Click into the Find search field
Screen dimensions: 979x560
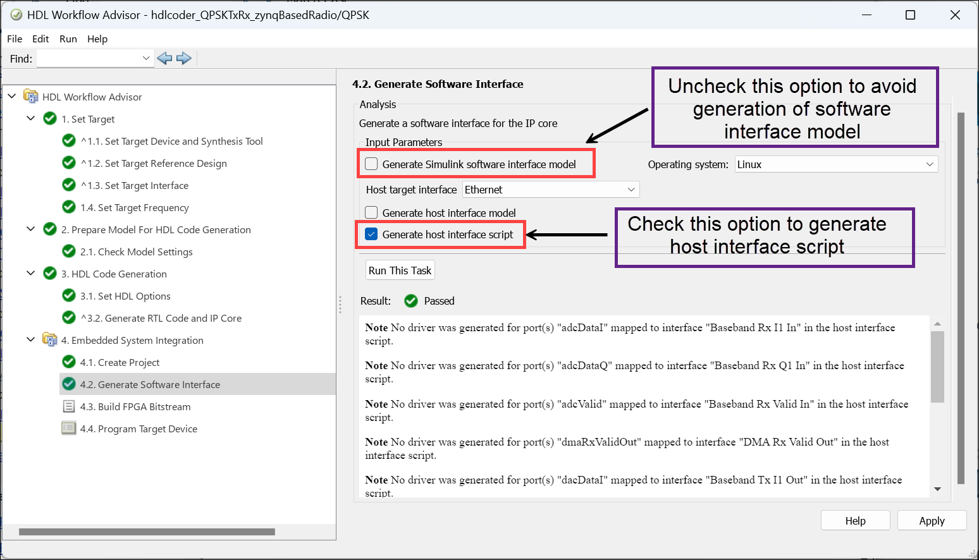[x=89, y=59]
